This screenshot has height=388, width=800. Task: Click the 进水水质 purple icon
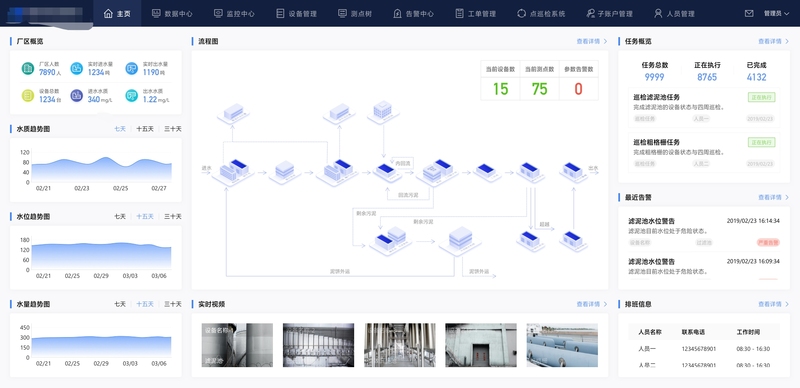point(77,95)
